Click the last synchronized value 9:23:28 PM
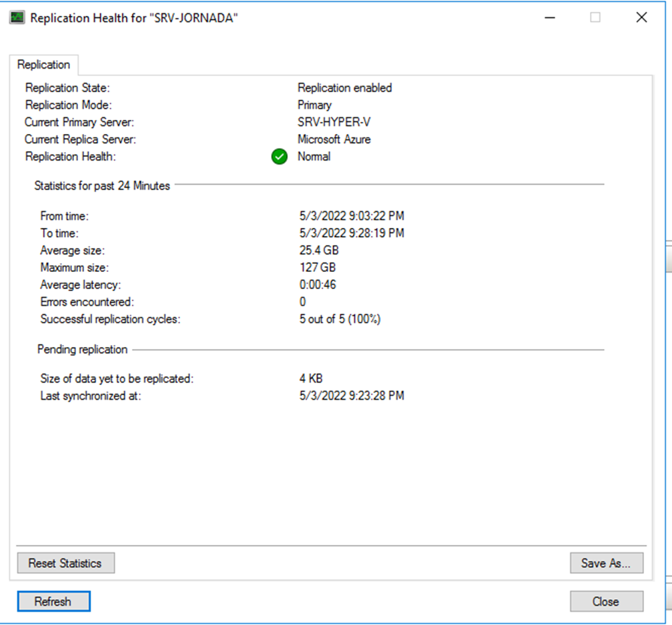The width and height of the screenshot is (672, 625). pyautogui.click(x=352, y=396)
